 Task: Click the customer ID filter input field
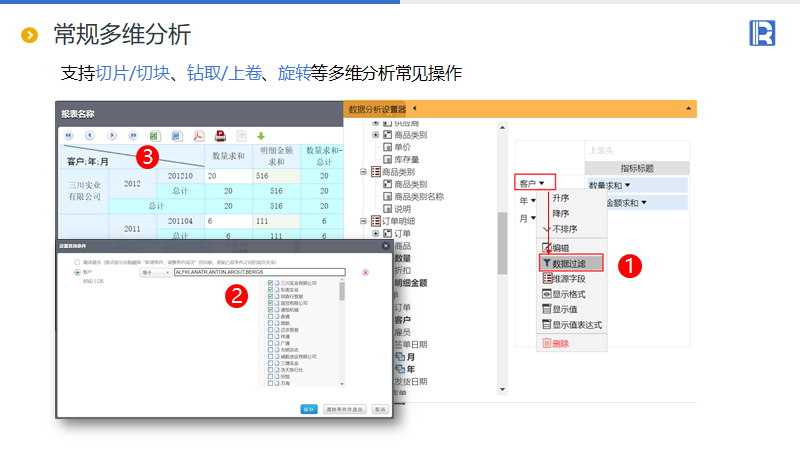click(260, 272)
